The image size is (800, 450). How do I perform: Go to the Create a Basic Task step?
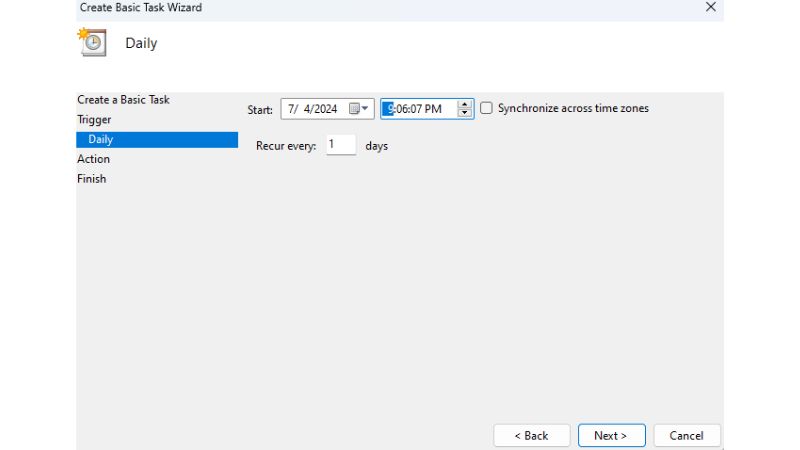click(123, 100)
